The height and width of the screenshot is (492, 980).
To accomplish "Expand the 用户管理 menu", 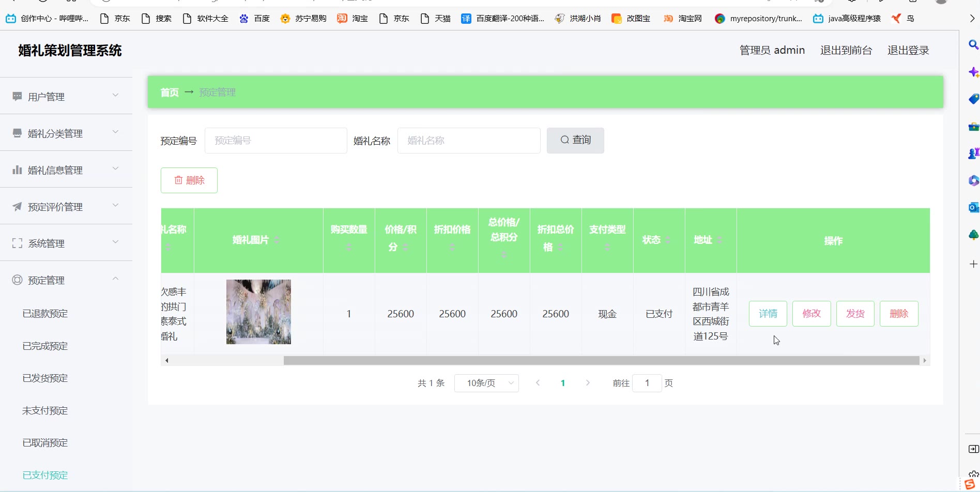I will [x=116, y=95].
